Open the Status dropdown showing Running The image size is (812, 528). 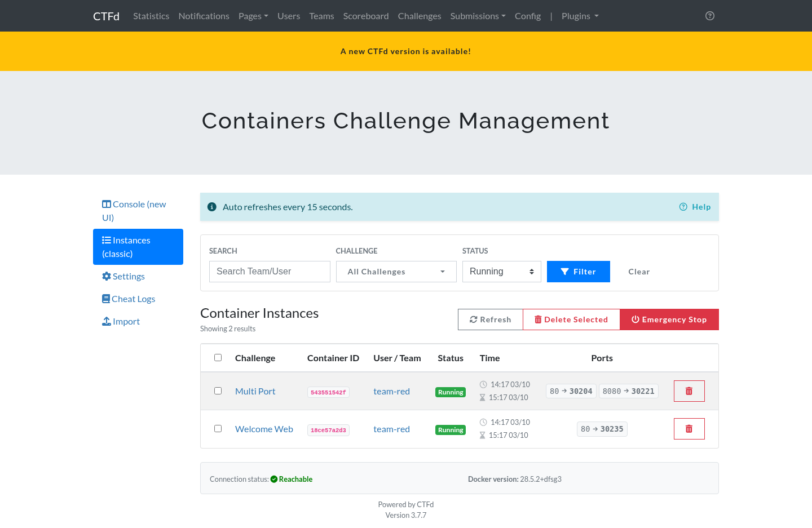point(502,272)
